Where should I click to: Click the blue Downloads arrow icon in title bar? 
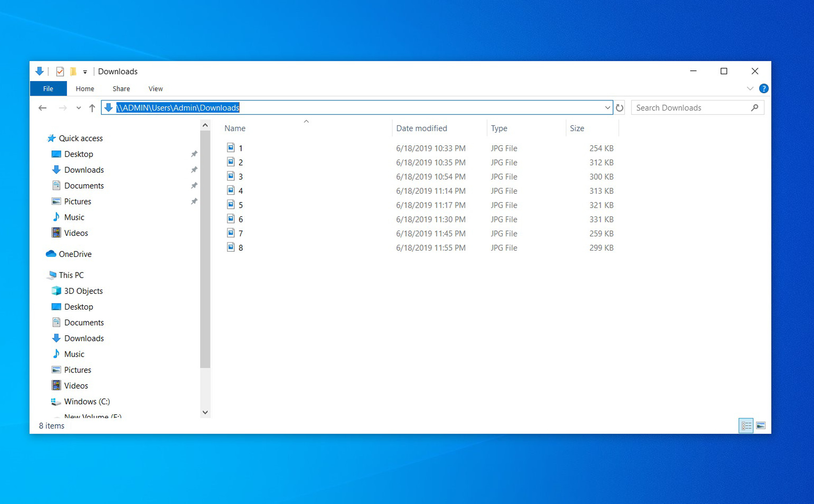coord(39,71)
